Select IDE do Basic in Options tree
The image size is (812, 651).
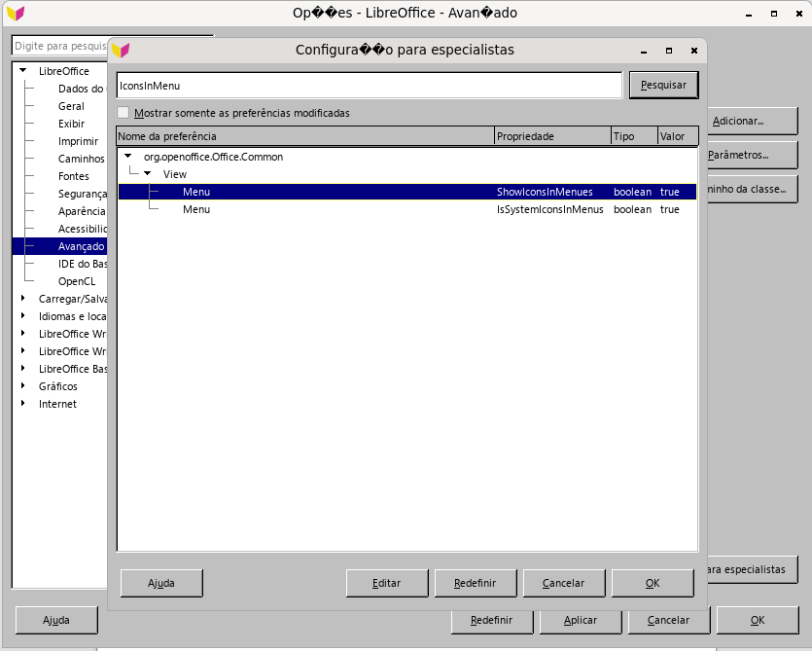83,264
